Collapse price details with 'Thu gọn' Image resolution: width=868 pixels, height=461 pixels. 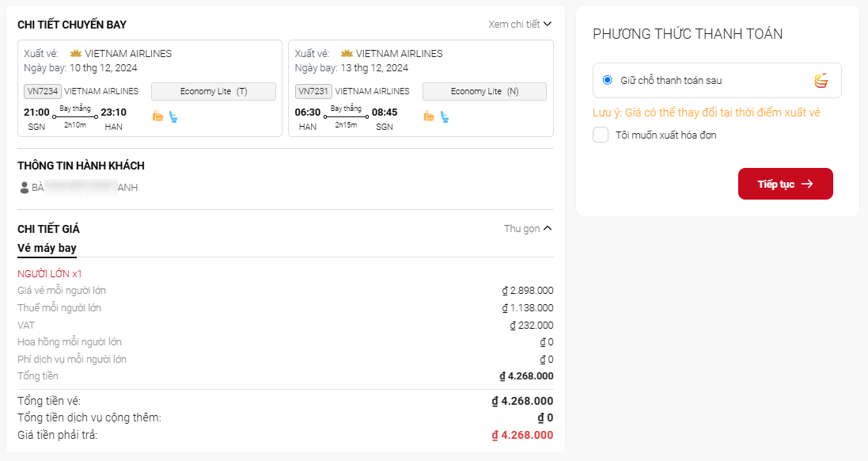tap(528, 229)
